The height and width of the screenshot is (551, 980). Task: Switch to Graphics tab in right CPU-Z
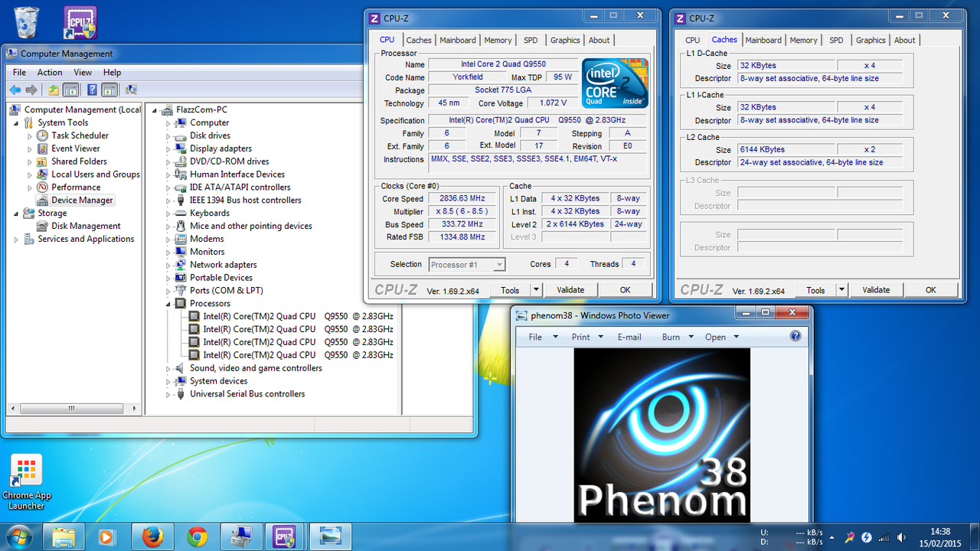(871, 41)
